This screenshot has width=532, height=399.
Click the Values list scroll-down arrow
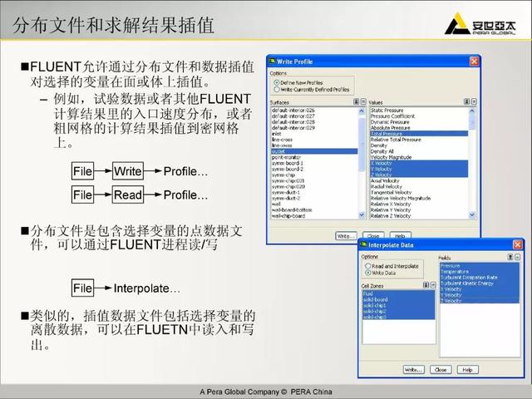coord(472,215)
